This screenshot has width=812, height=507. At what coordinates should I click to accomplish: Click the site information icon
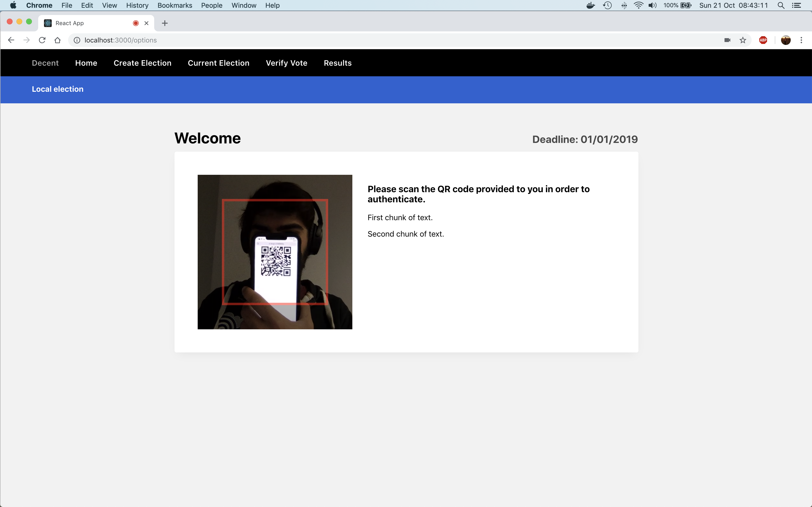point(77,40)
